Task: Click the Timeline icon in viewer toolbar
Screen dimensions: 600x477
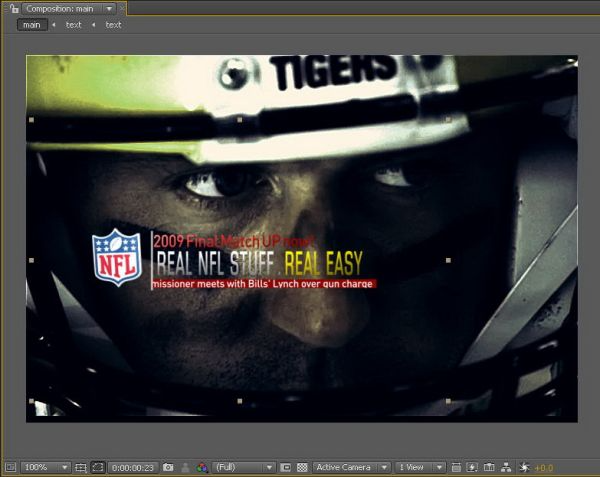Action: tap(489, 467)
